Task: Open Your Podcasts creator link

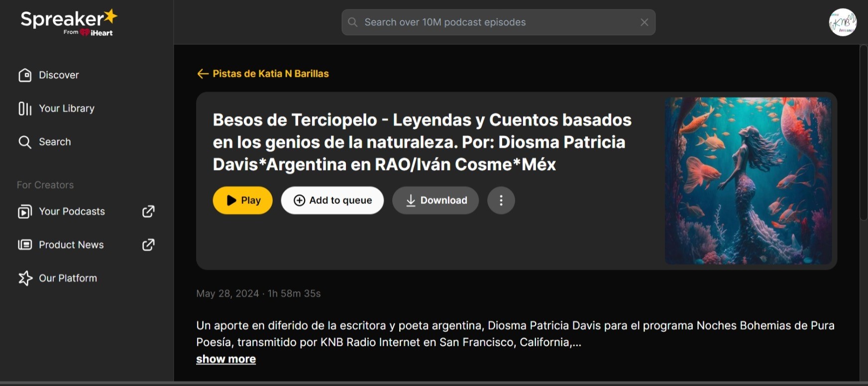Action: click(72, 211)
